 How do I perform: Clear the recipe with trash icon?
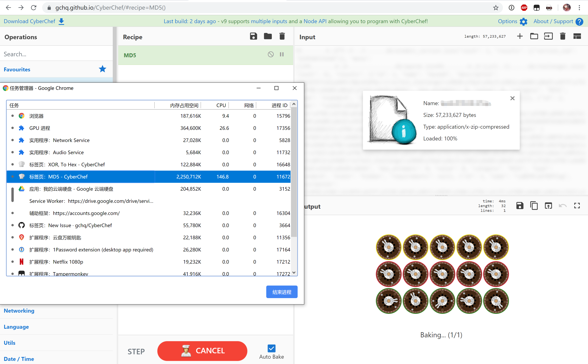pyautogui.click(x=282, y=37)
